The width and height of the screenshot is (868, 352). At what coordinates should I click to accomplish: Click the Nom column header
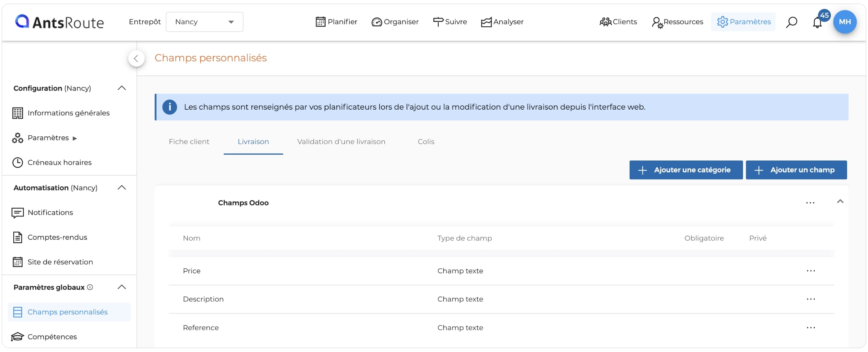tap(192, 238)
